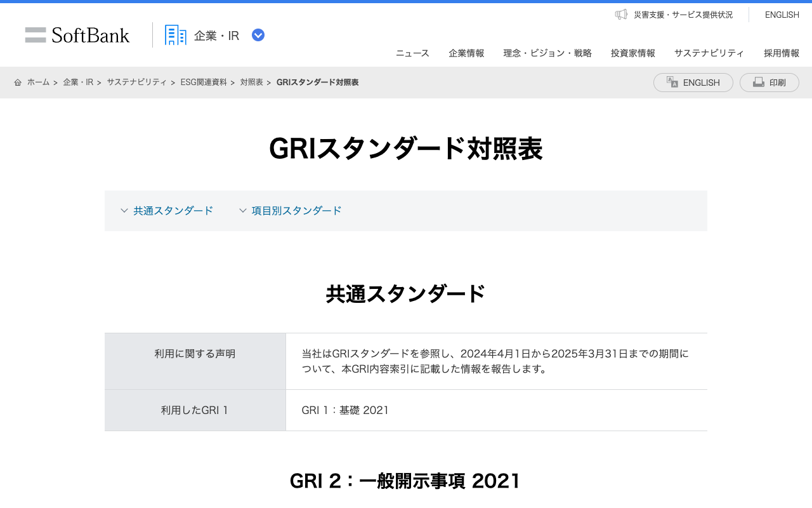Image resolution: width=812 pixels, height=508 pixels.
Task: Open 災害支援・サービス提供状況 link
Action: (x=683, y=15)
